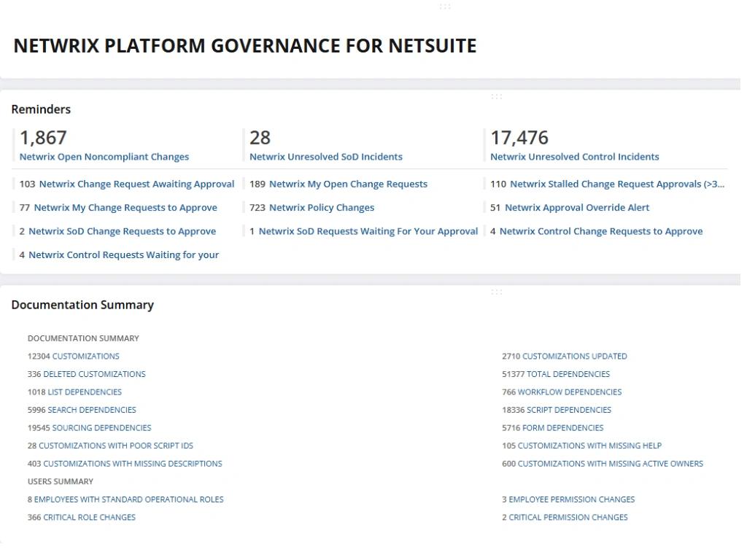
Task: Open Netwrix Open Noncompliant Changes reminder
Action: pyautogui.click(x=104, y=157)
